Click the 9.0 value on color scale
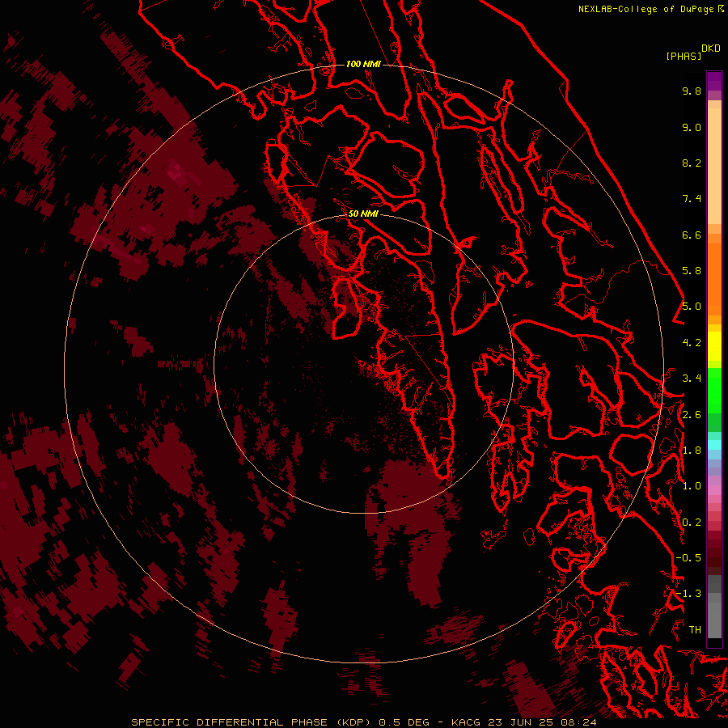728x728 pixels. (692, 127)
